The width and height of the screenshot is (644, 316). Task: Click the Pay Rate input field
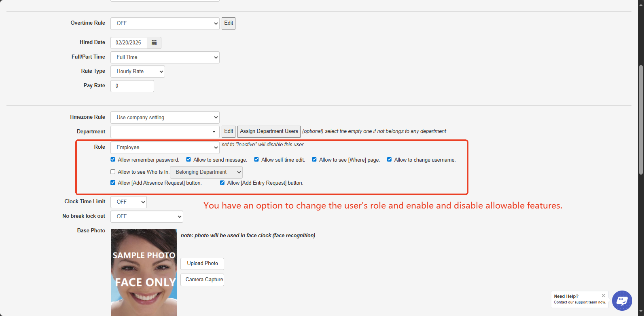132,86
